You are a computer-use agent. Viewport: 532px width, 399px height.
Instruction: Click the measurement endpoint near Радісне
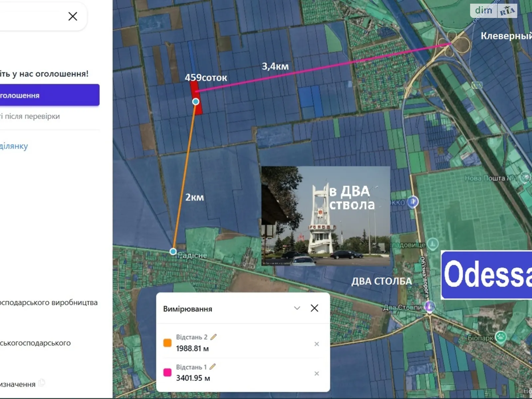click(173, 251)
